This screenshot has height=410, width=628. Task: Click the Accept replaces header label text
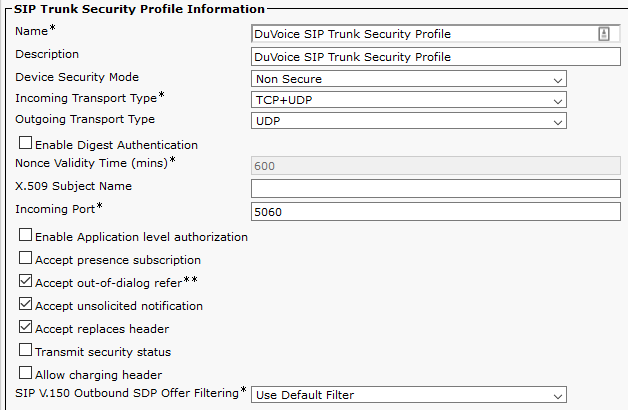(x=102, y=329)
